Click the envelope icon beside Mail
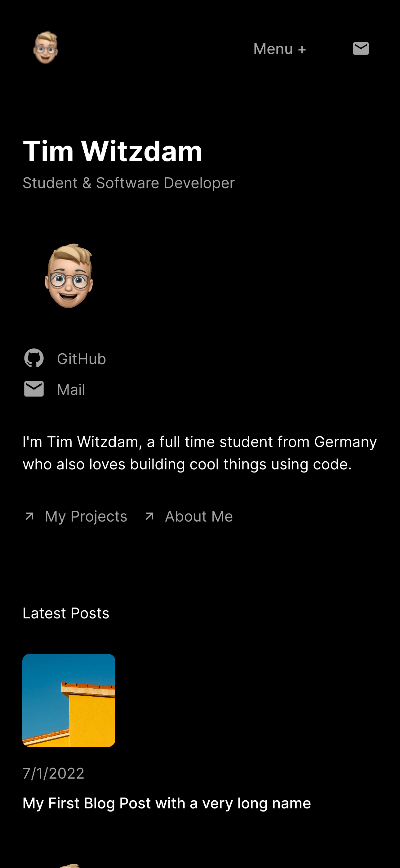Image resolution: width=400 pixels, height=868 pixels. 34,389
